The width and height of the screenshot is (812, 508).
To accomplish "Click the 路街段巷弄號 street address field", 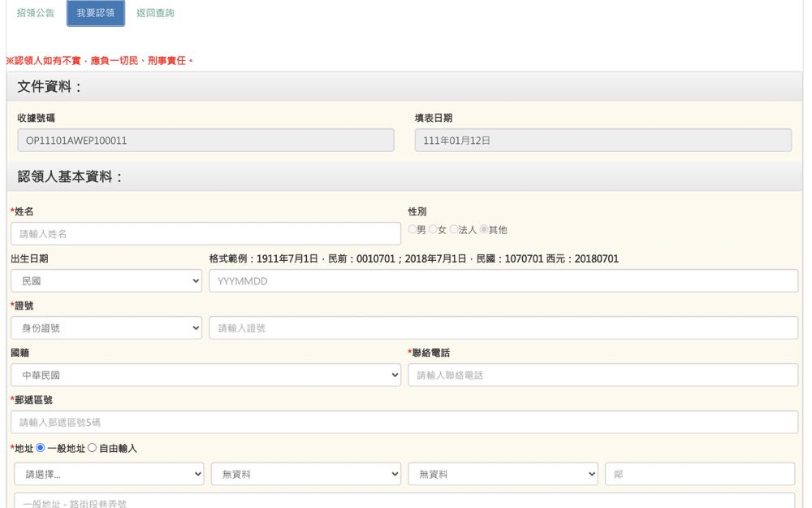I will (x=404, y=501).
